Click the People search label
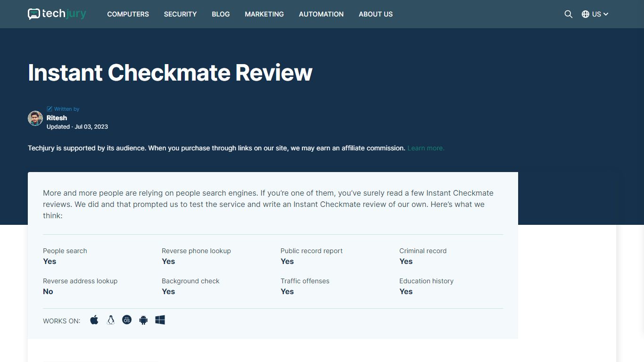644x362 pixels. tap(65, 251)
